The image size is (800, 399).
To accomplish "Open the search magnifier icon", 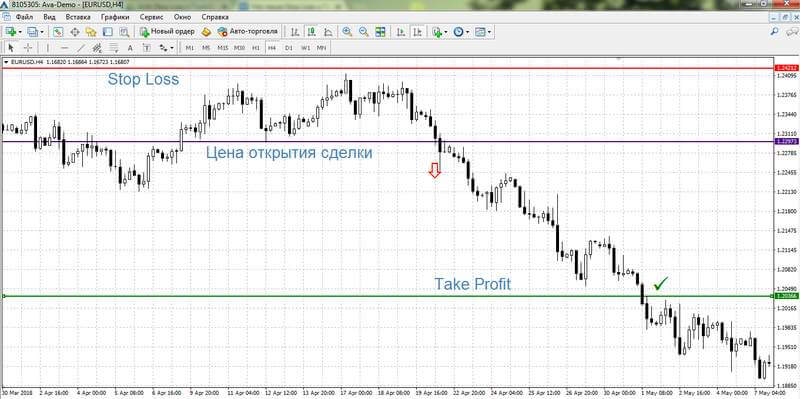I will tap(774, 32).
